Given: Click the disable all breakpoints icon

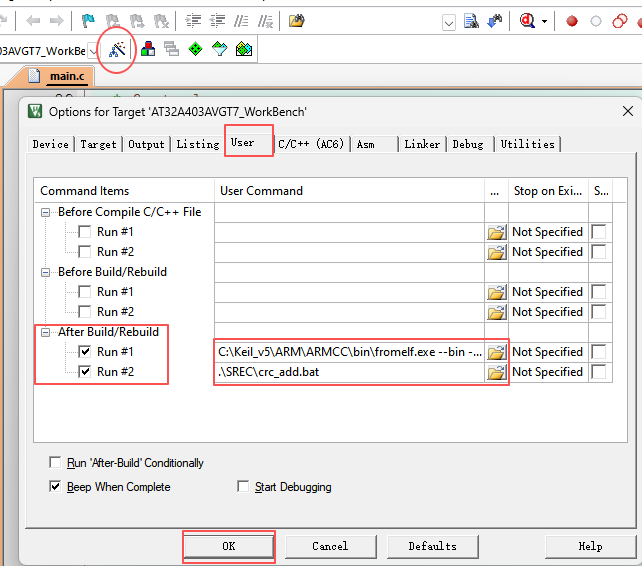Looking at the screenshot, I should point(619,21).
